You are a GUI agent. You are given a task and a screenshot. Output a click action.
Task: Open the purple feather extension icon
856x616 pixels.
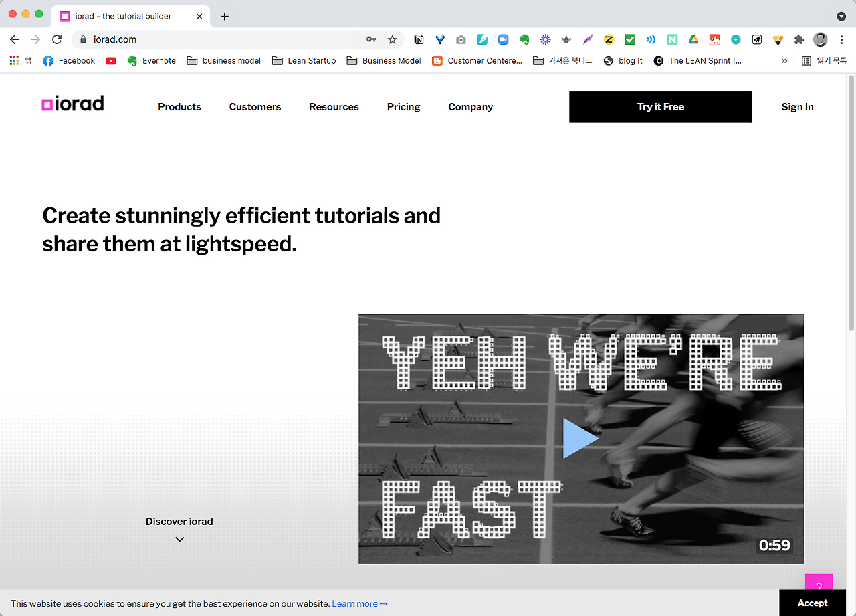pyautogui.click(x=588, y=40)
